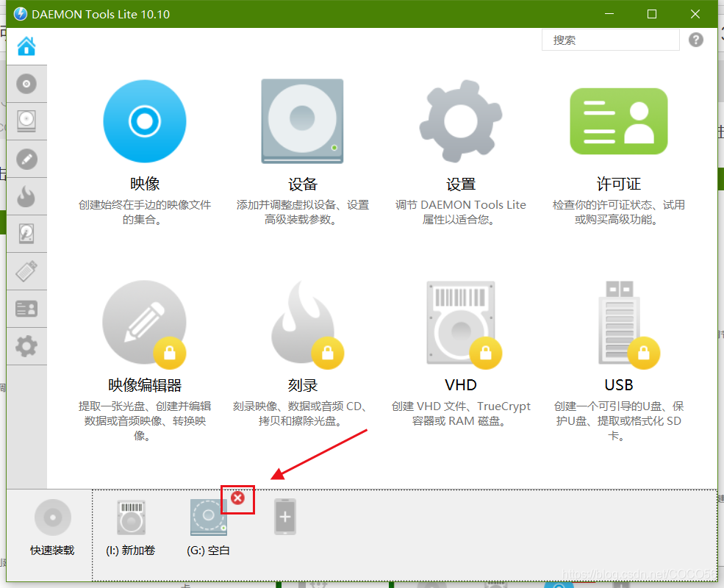Open Images section from sidebar disc icon
Viewport: 724px width, 588px height.
tap(26, 84)
